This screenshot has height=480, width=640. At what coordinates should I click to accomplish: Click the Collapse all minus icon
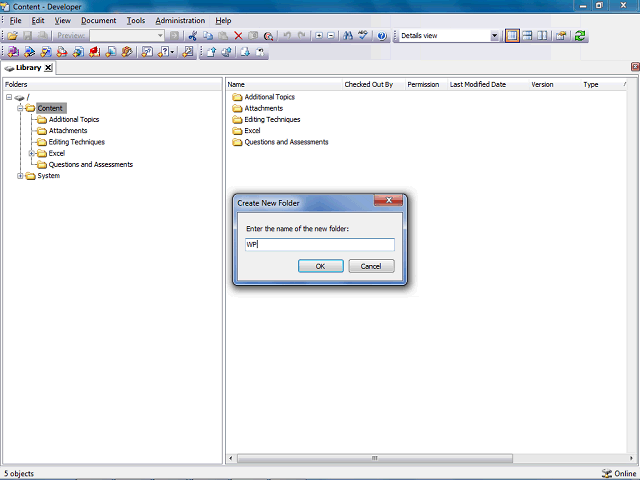tap(331, 36)
